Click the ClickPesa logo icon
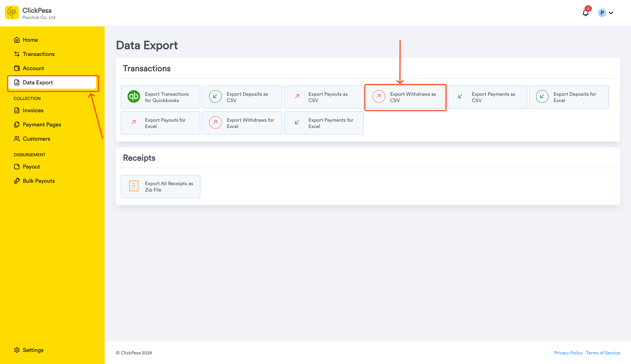This screenshot has height=364, width=631. tap(12, 12)
